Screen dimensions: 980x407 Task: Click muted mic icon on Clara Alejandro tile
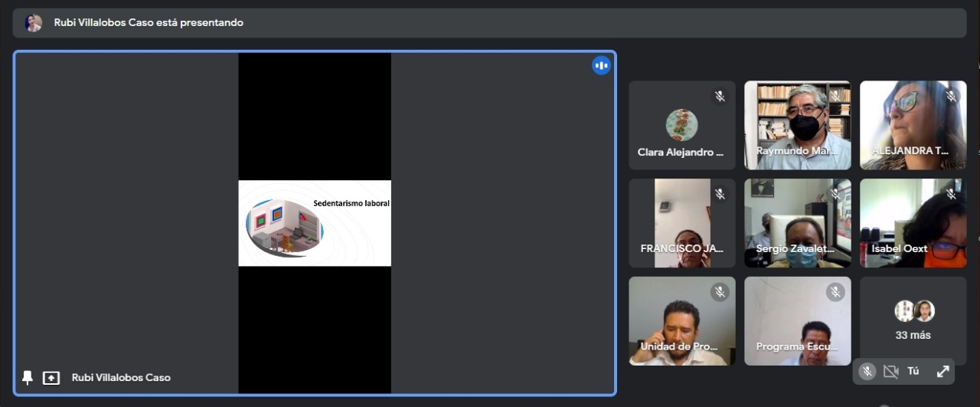(x=719, y=97)
